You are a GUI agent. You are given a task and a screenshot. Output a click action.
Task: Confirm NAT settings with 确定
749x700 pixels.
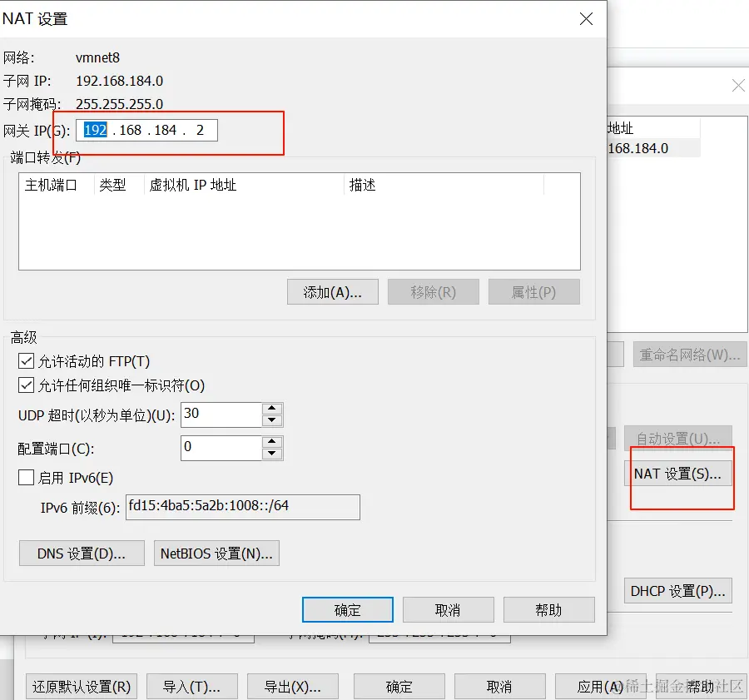(348, 610)
